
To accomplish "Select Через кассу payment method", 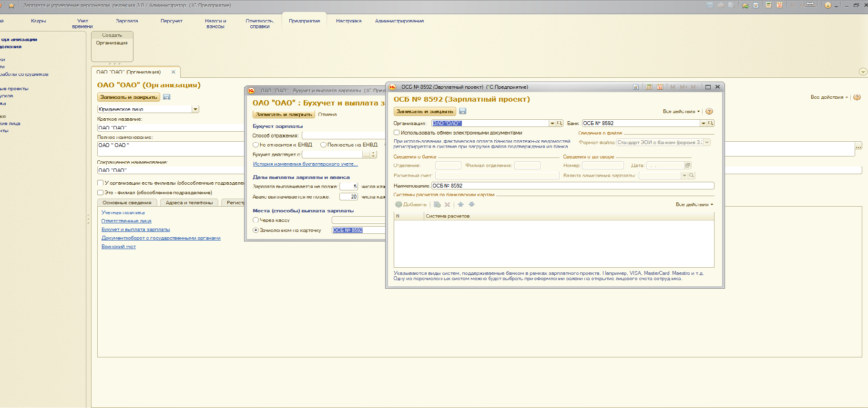I will [x=255, y=220].
